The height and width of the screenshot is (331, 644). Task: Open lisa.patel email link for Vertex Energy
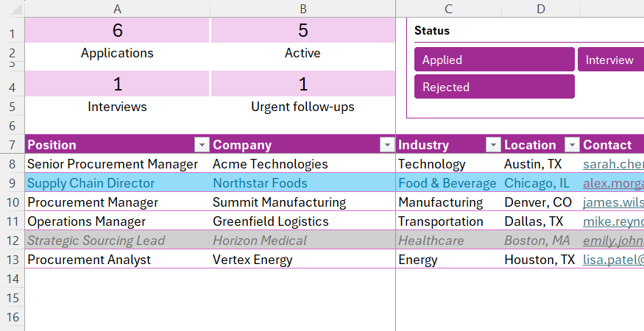pos(613,260)
